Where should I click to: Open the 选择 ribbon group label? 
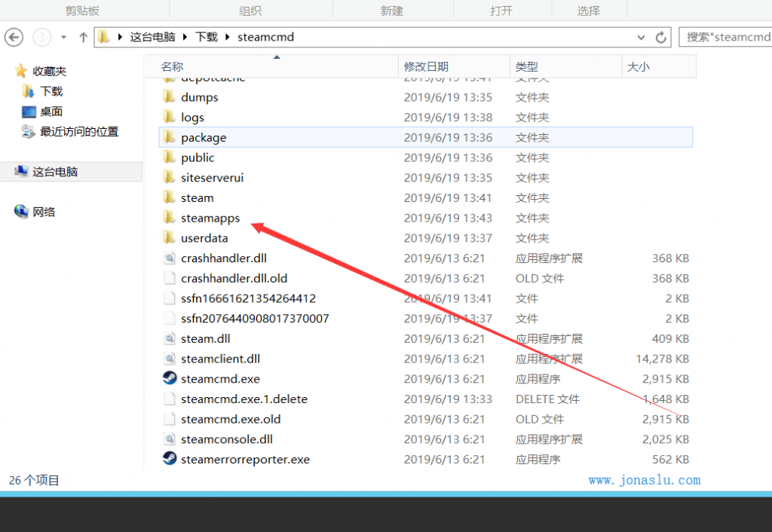click(x=588, y=11)
